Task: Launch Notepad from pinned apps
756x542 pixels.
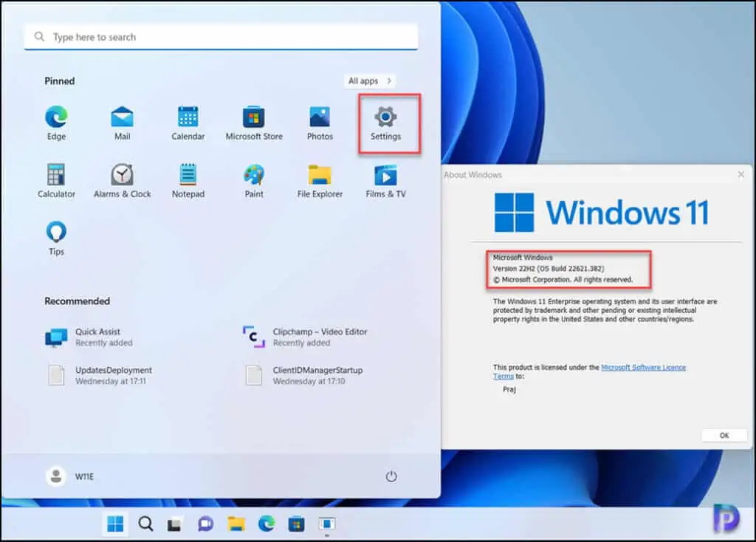Action: [188, 181]
